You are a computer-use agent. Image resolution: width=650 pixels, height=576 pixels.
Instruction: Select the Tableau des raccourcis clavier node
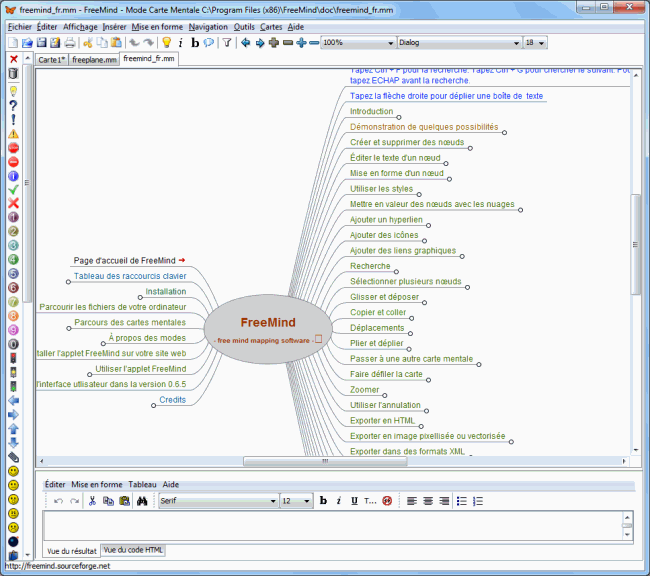(x=130, y=276)
